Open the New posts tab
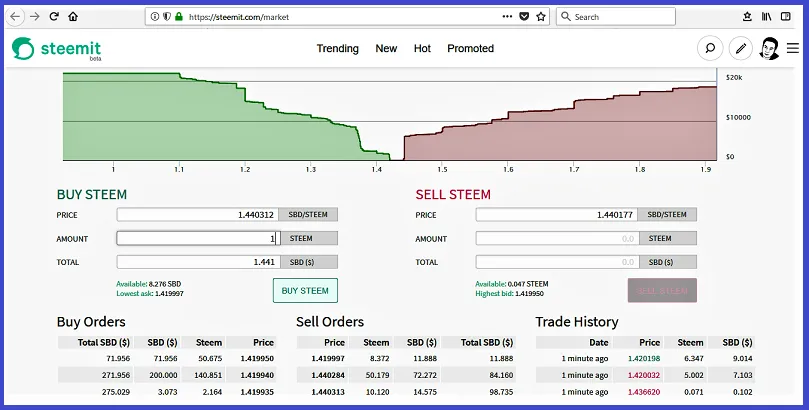The image size is (809, 410). pyautogui.click(x=386, y=48)
